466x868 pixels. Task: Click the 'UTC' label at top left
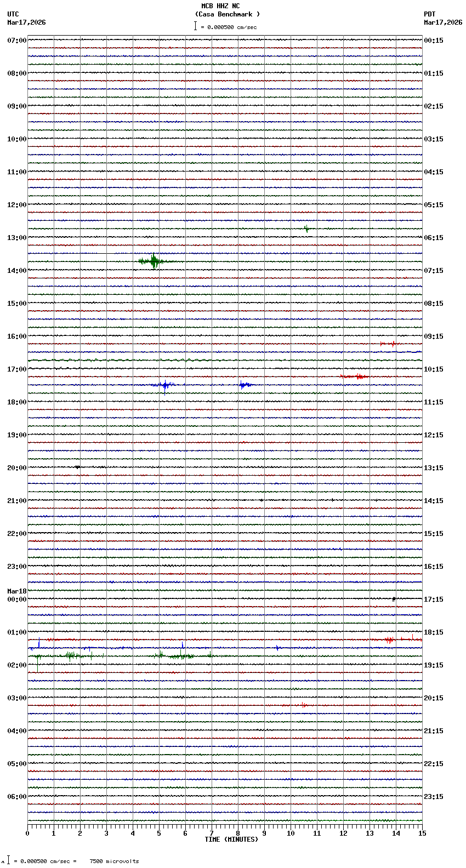click(13, 14)
